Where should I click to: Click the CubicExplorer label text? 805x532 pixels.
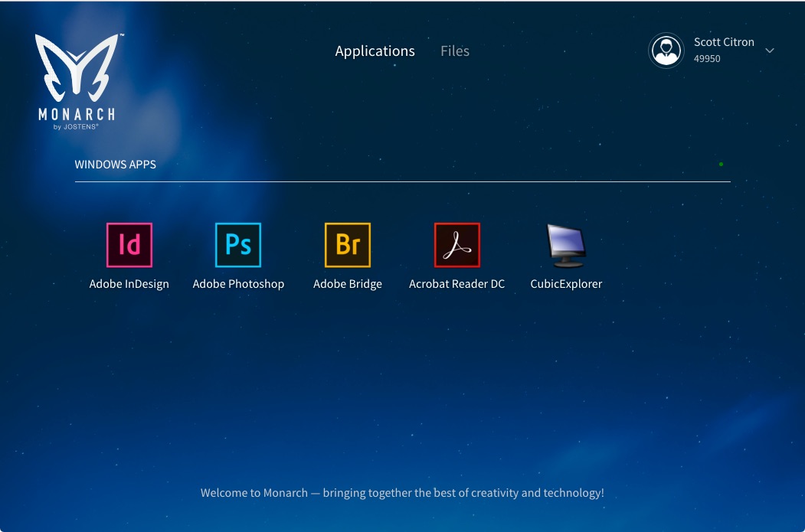[x=566, y=284]
